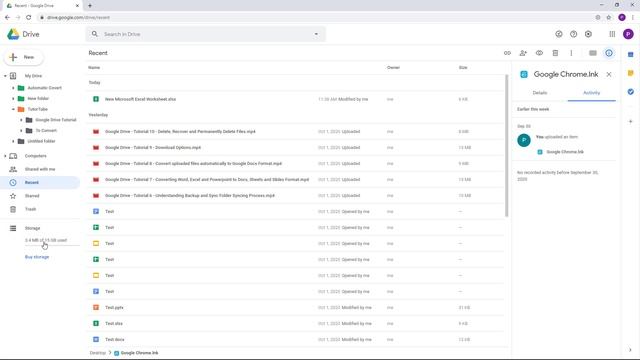Toggle the View details info button
The height and width of the screenshot is (360, 640).
coord(609,53)
